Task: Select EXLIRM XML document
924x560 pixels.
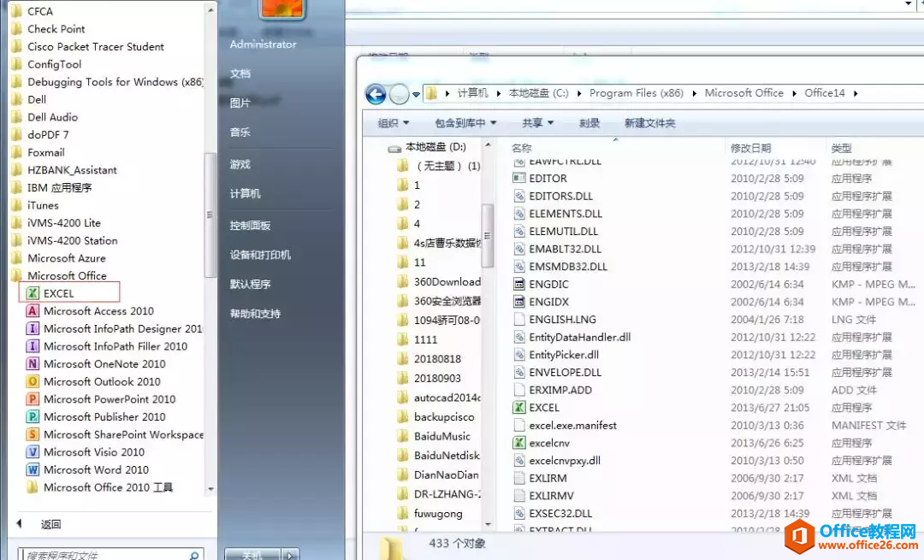Action: [x=540, y=478]
